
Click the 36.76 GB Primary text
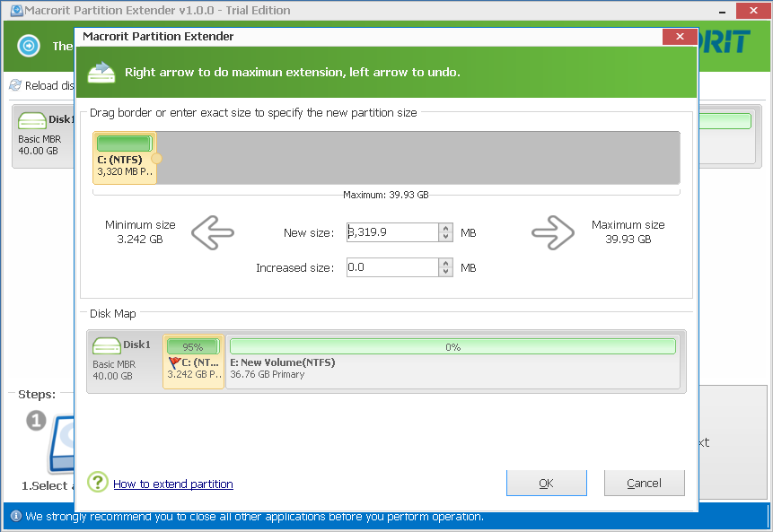click(x=268, y=374)
